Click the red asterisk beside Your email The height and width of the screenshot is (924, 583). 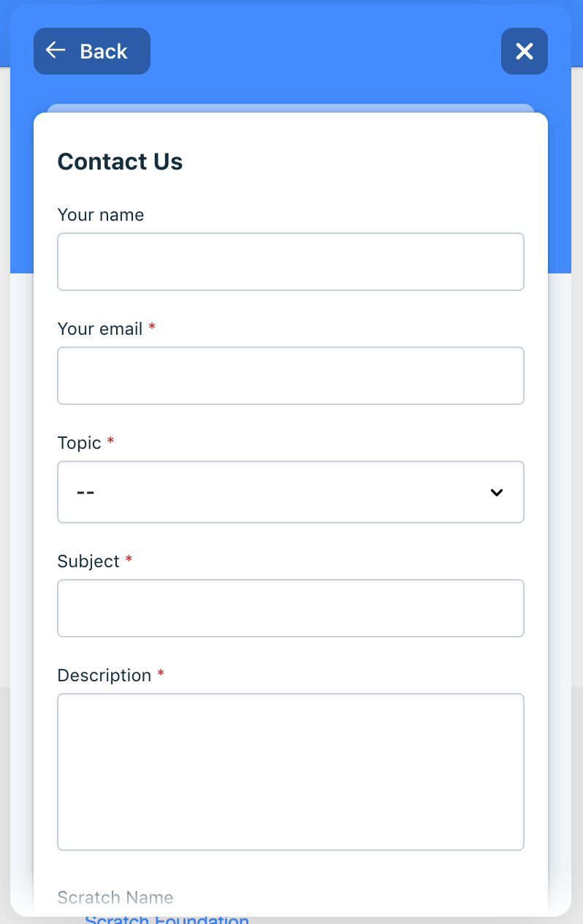click(x=152, y=327)
